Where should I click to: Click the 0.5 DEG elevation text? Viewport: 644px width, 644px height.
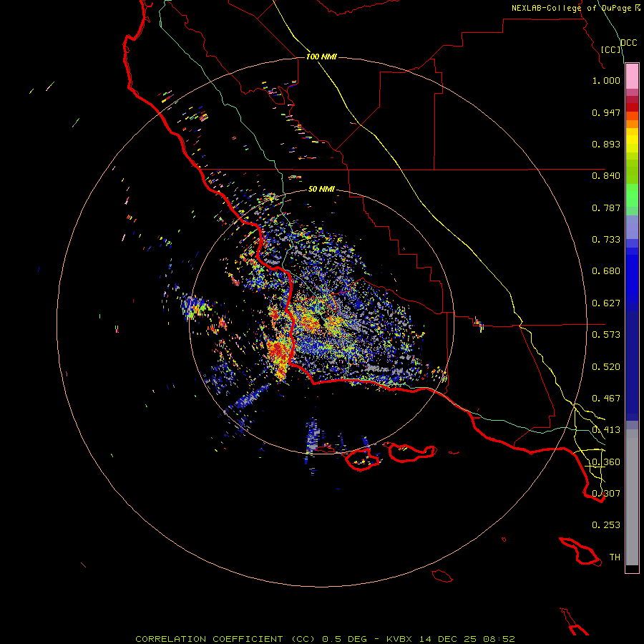click(x=344, y=639)
